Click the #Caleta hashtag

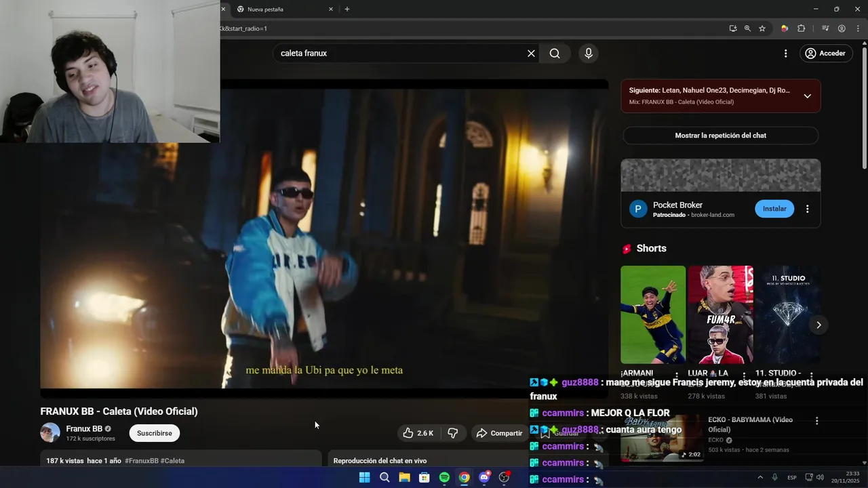tap(172, 461)
